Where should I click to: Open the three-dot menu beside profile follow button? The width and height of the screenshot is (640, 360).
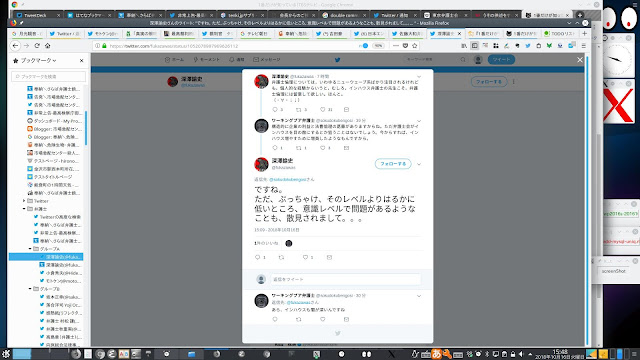[513, 82]
